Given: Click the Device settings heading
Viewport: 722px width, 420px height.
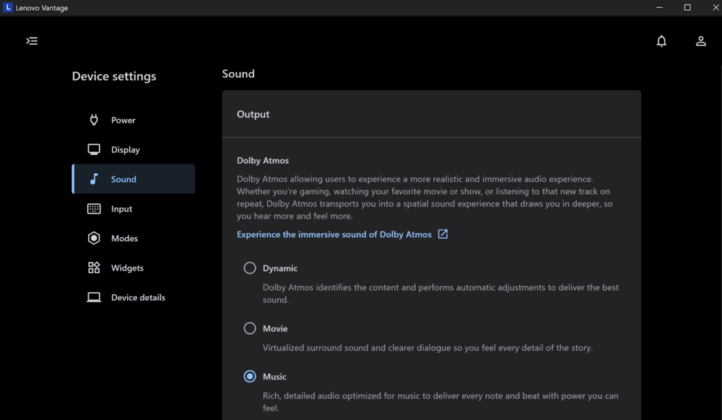Looking at the screenshot, I should click(114, 76).
